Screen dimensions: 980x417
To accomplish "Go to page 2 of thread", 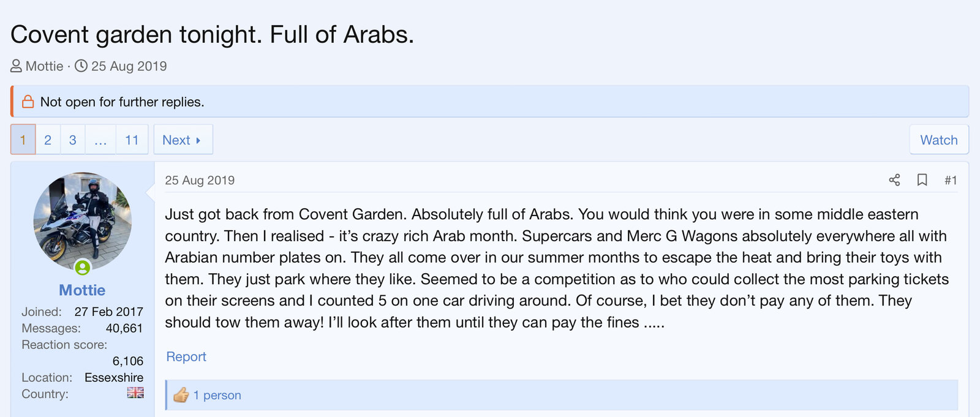I will [x=48, y=140].
